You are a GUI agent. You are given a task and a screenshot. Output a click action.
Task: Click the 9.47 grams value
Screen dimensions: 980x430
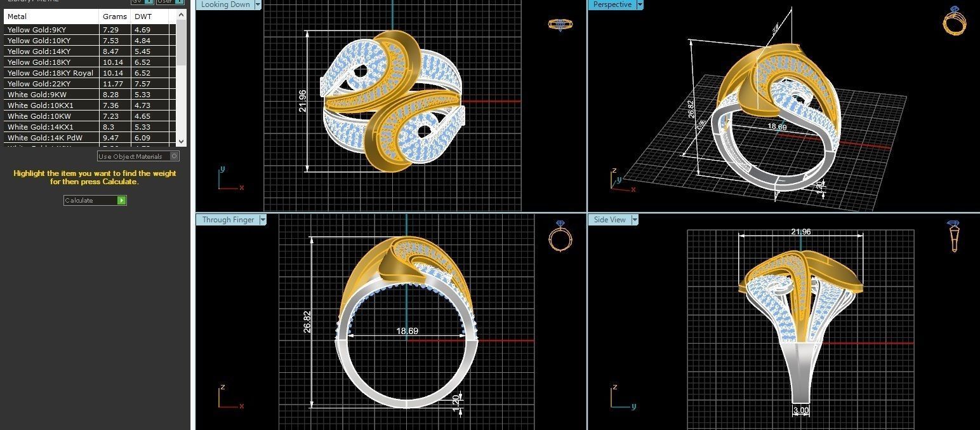click(111, 137)
